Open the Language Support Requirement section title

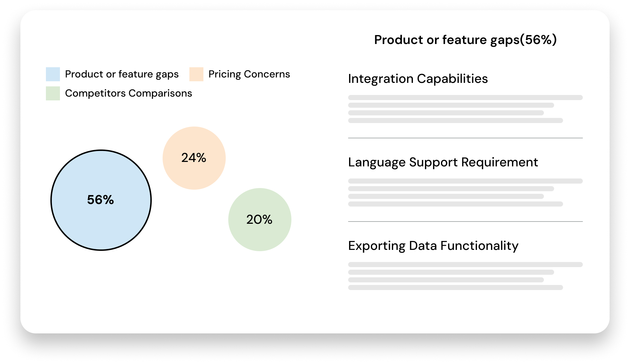(x=443, y=162)
